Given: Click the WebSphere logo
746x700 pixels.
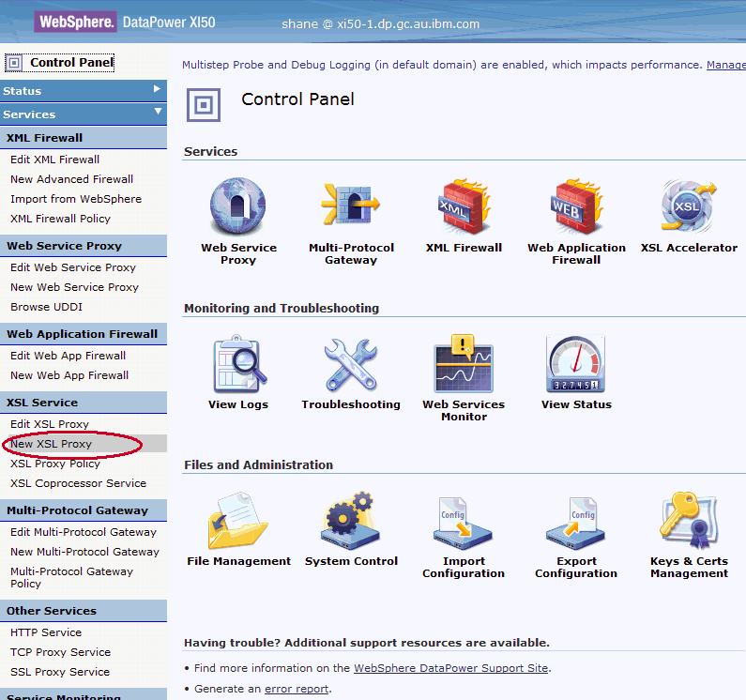Looking at the screenshot, I should 75,22.
